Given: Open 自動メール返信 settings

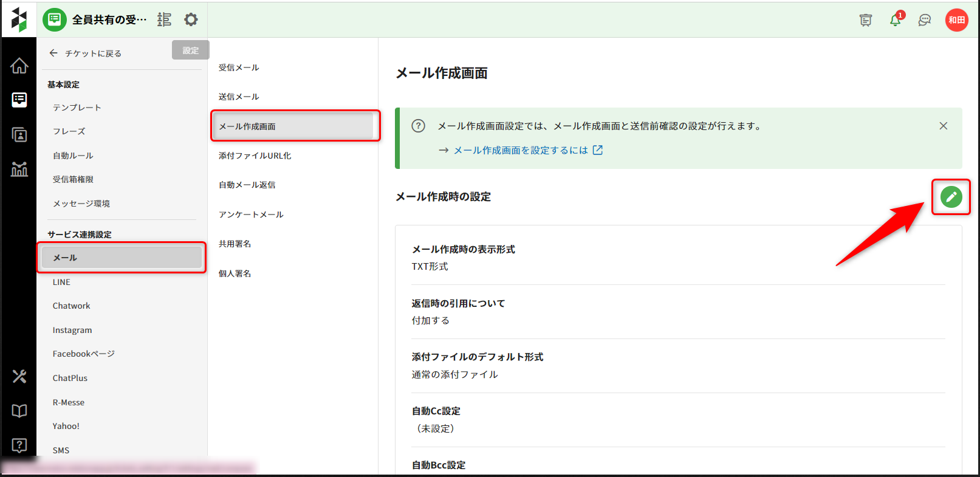Looking at the screenshot, I should point(247,185).
